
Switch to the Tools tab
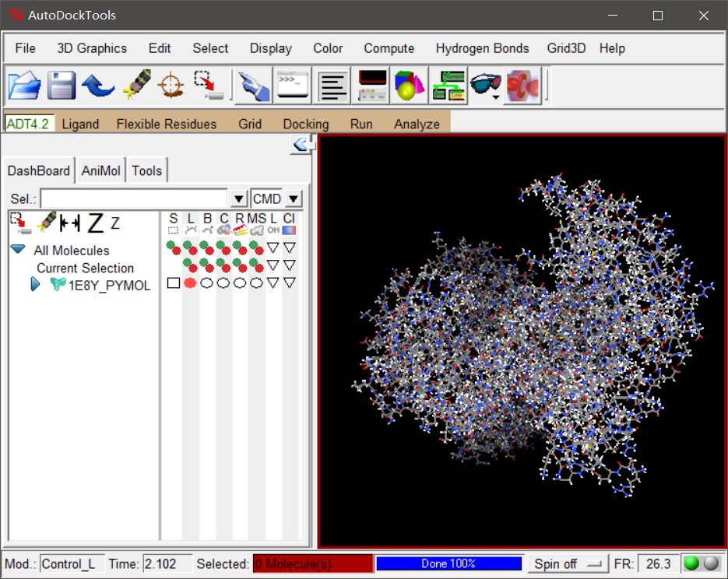pyautogui.click(x=146, y=170)
